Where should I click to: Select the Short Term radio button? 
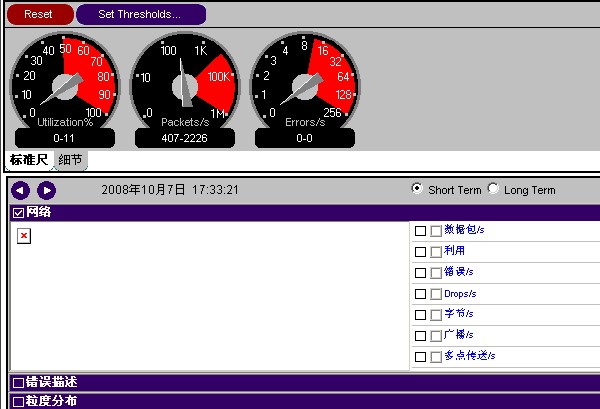point(418,189)
